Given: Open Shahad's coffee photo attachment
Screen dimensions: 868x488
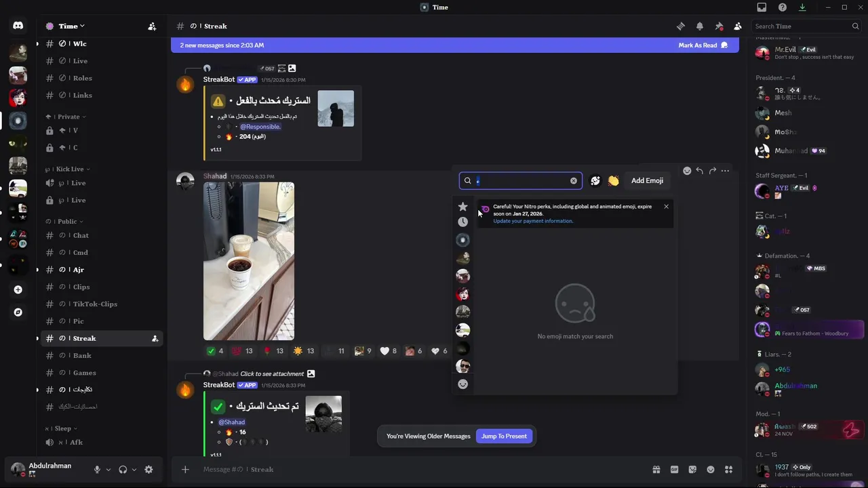Looking at the screenshot, I should (249, 261).
